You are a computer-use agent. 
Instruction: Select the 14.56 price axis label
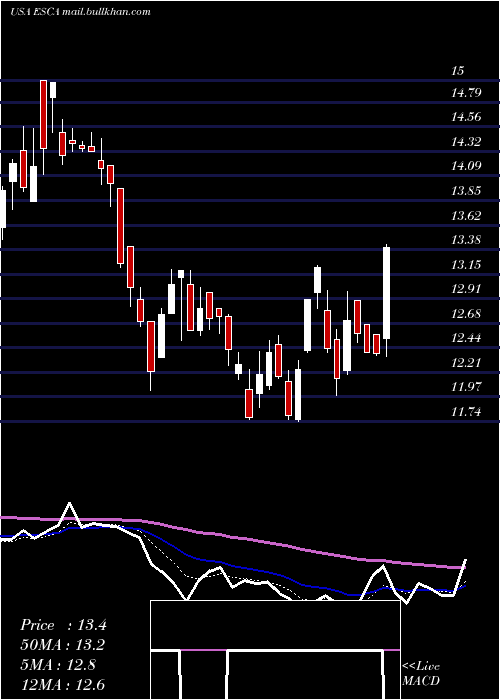click(x=466, y=117)
